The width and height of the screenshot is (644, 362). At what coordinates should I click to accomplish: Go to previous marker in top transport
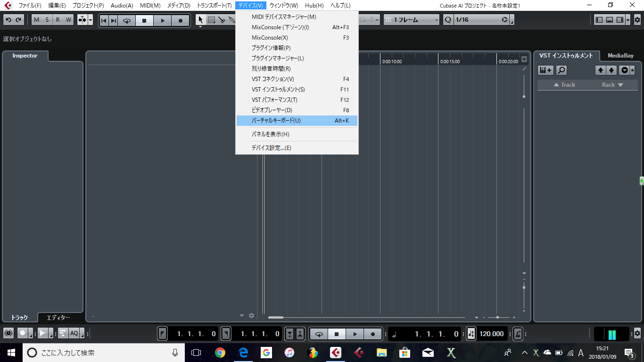click(104, 20)
